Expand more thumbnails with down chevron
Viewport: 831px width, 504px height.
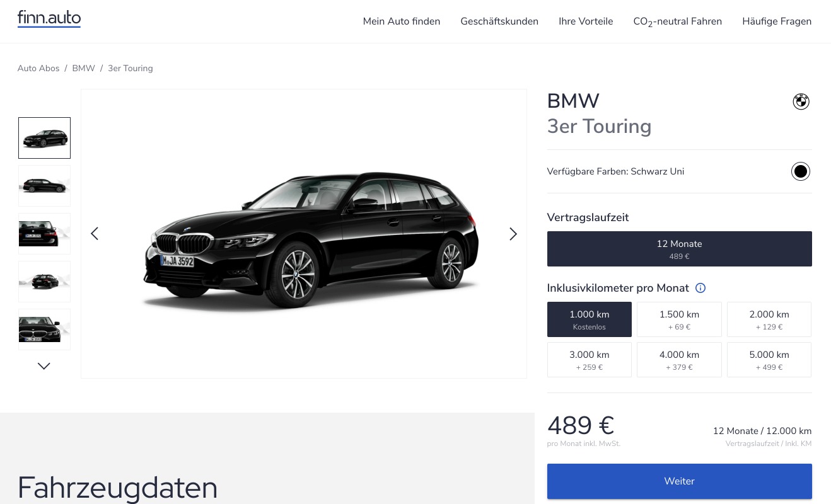tap(44, 366)
